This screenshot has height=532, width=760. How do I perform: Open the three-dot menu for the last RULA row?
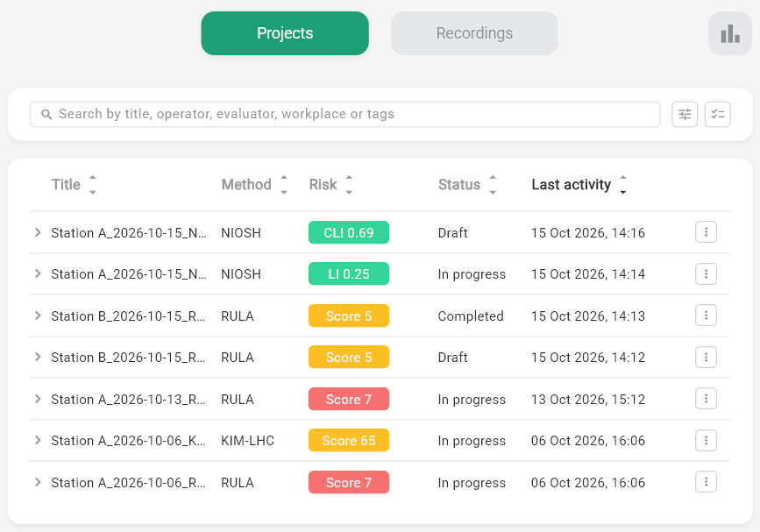point(706,482)
